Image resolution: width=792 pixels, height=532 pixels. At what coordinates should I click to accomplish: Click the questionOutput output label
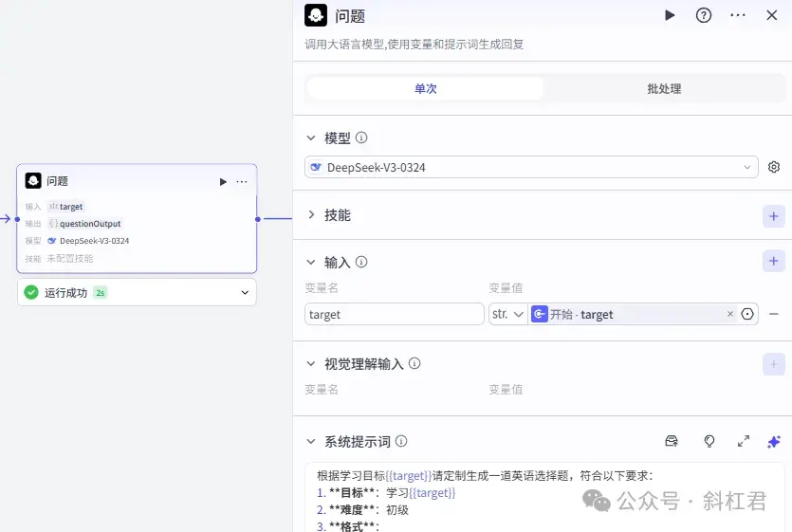tap(90, 223)
